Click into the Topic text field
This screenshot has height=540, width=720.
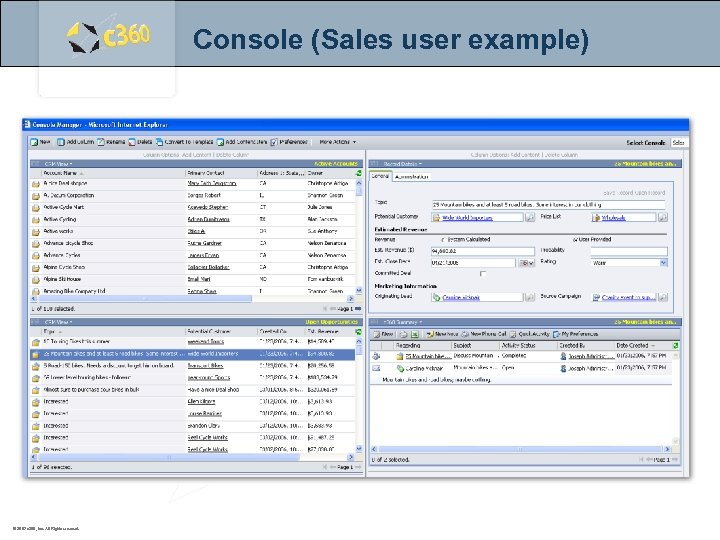click(x=548, y=204)
